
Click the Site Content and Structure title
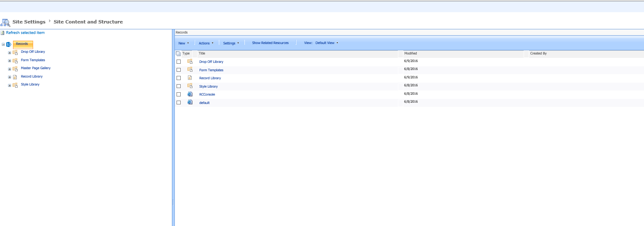click(x=88, y=22)
